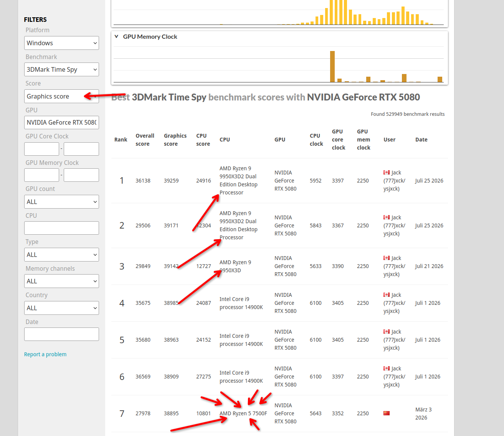
Task: Click the date Juli 21 2026
Action: 429,266
